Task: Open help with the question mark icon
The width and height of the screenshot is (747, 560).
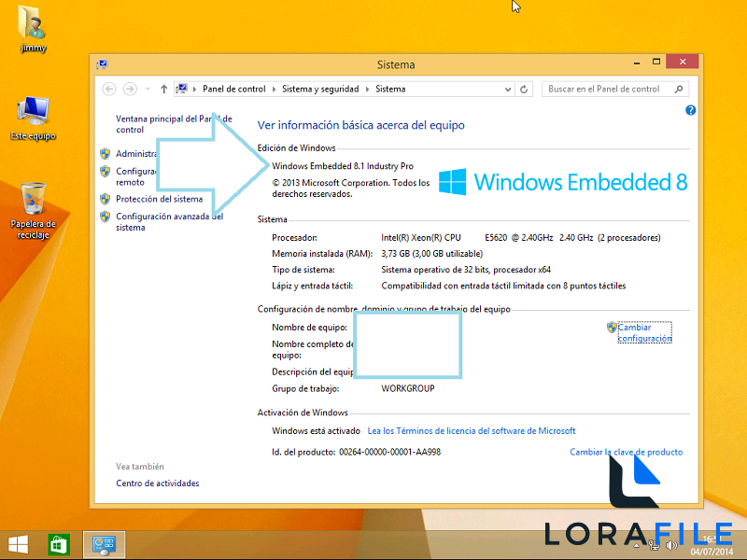Action: (690, 110)
